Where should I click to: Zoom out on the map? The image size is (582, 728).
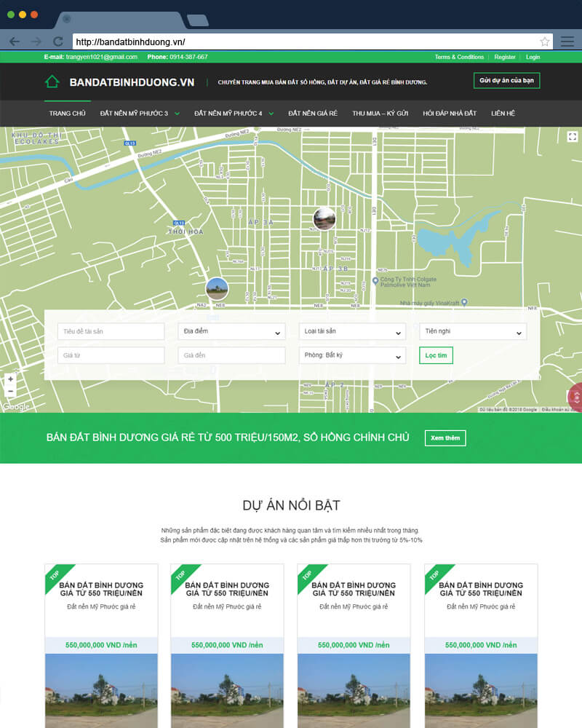(x=10, y=391)
